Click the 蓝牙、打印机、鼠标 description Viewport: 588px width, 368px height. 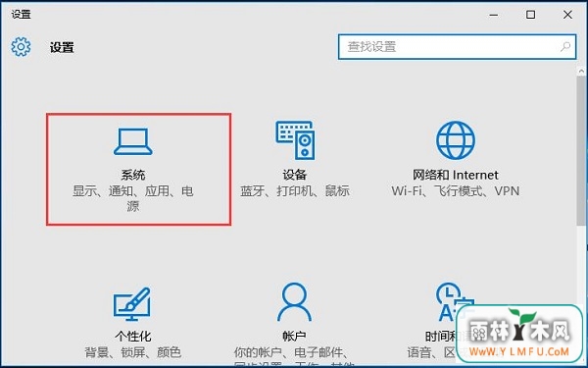(295, 190)
